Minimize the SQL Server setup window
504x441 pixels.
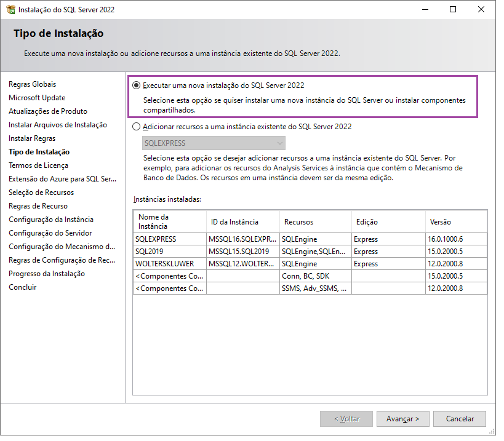click(x=425, y=10)
